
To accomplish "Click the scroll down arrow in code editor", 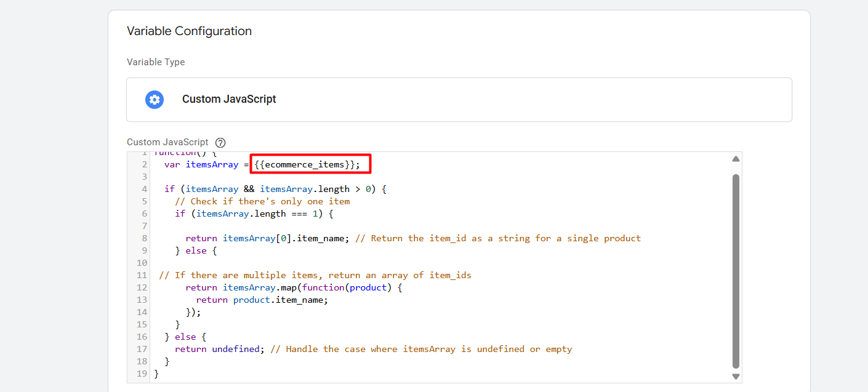I will tap(735, 376).
